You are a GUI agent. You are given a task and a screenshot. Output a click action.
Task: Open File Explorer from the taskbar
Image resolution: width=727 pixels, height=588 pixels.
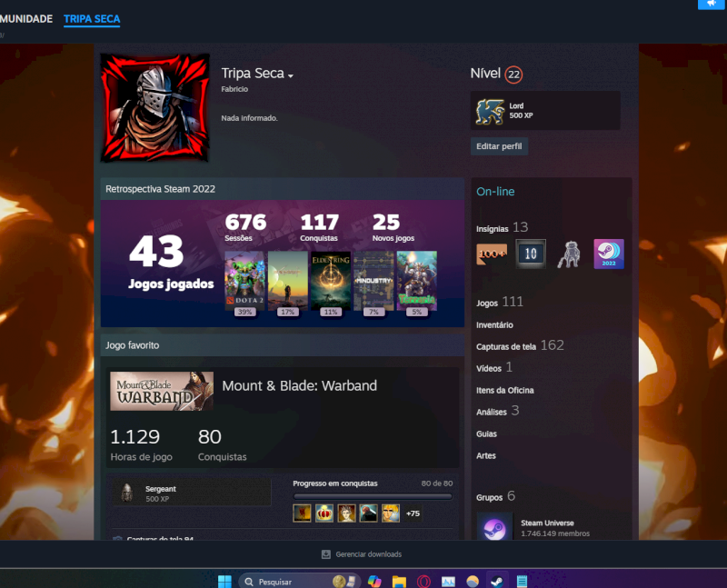399,582
